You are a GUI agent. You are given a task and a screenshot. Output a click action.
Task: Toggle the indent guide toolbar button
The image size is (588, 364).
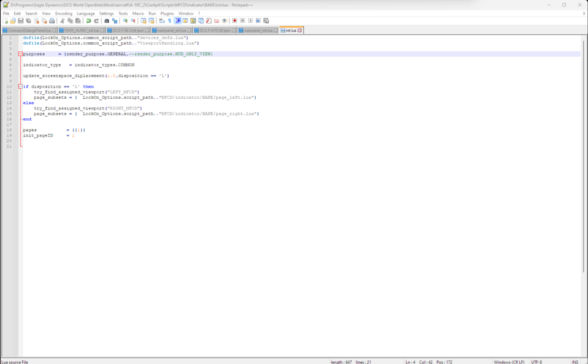178,21
